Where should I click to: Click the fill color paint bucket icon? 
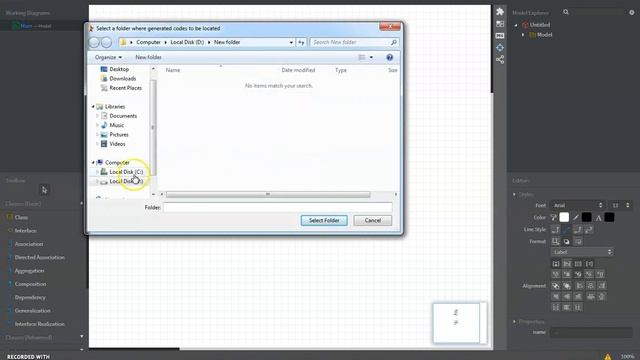553,218
